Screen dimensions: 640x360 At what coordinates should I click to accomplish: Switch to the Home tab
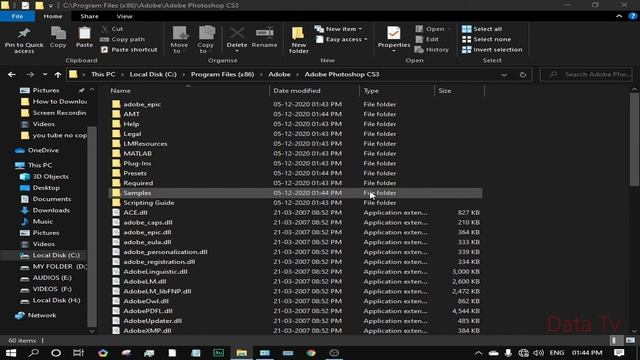pos(53,16)
